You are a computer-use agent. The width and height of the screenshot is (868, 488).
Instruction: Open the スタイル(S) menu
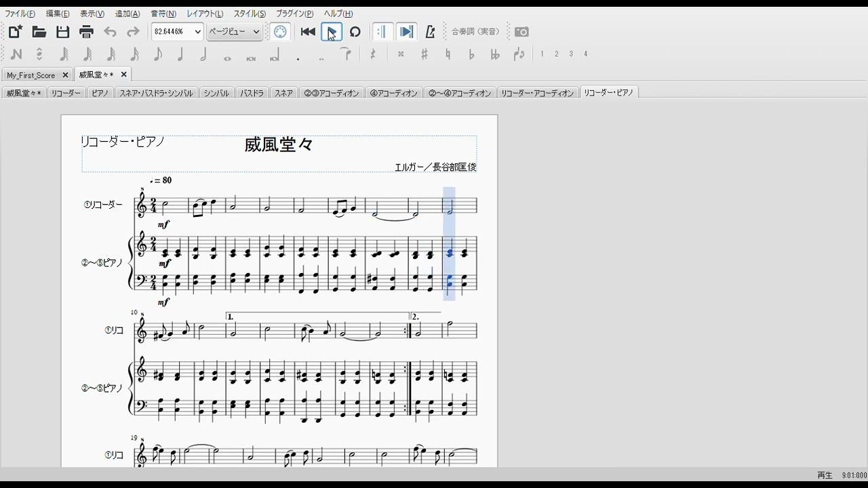tap(250, 14)
